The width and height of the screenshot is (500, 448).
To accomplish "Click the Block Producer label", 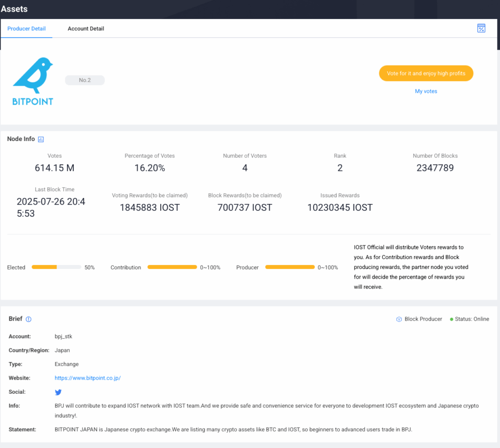I will click(x=423, y=319).
